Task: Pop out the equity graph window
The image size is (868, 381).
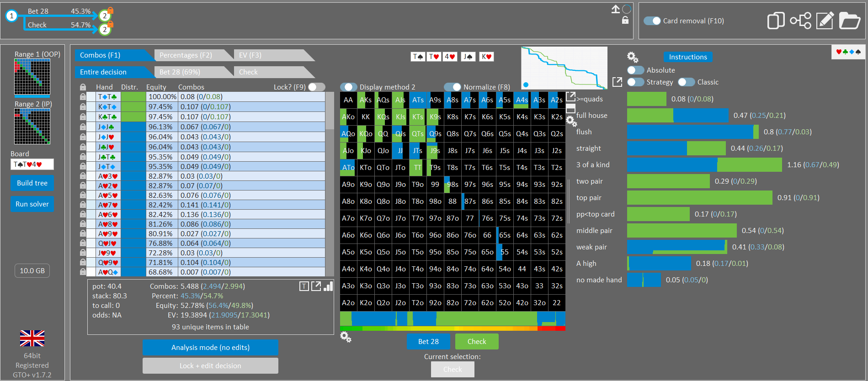Action: click(617, 82)
